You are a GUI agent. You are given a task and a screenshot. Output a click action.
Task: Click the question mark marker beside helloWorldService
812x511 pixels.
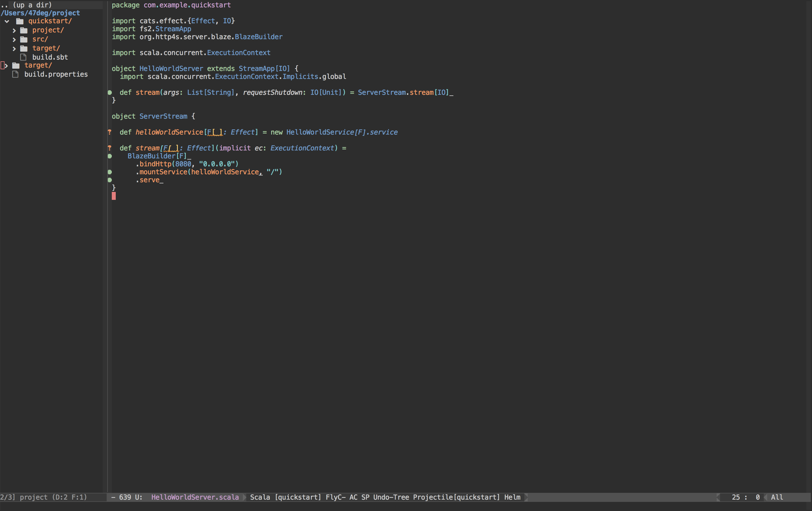point(110,132)
